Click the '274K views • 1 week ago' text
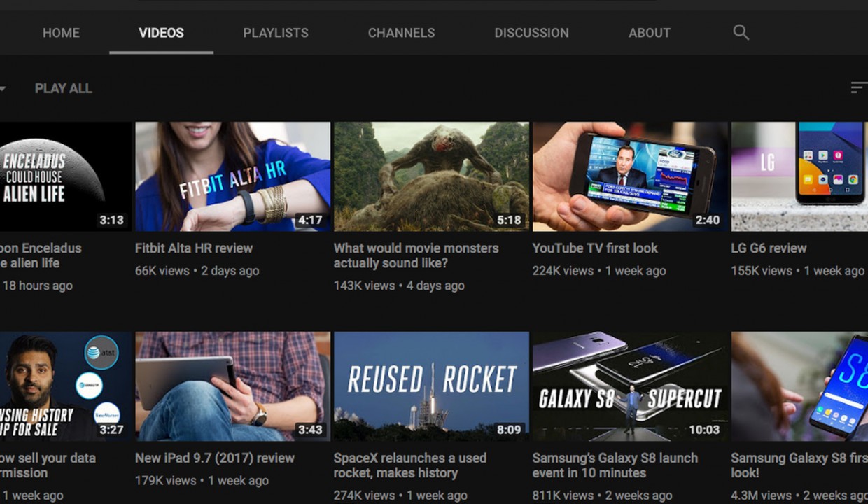This screenshot has height=504, width=868. 400,496
